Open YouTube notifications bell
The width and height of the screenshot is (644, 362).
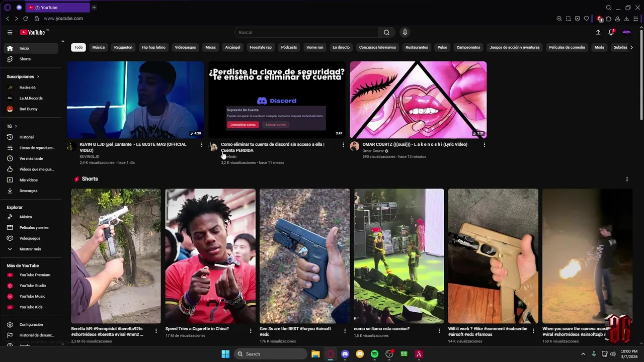pos(611,32)
